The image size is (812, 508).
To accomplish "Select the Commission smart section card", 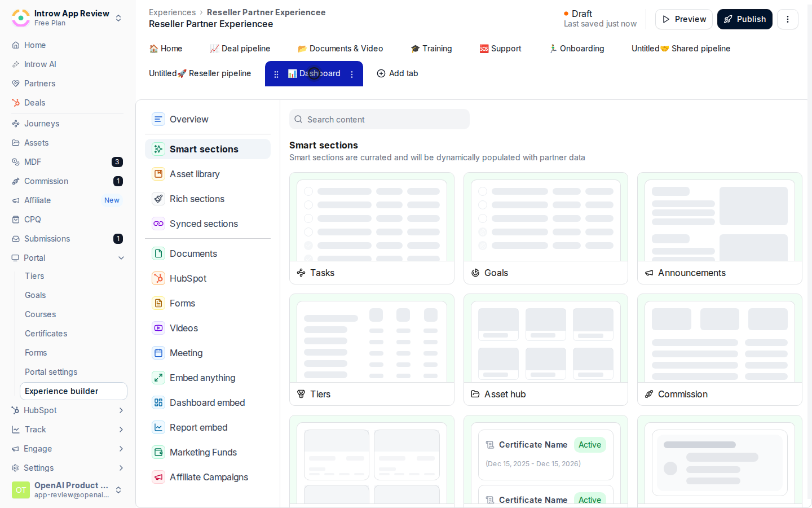I will [x=720, y=349].
